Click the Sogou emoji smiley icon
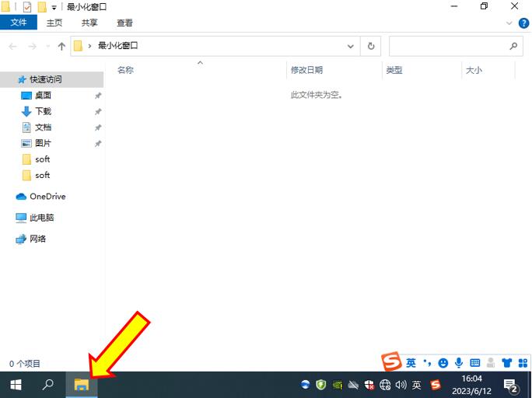 point(443,363)
